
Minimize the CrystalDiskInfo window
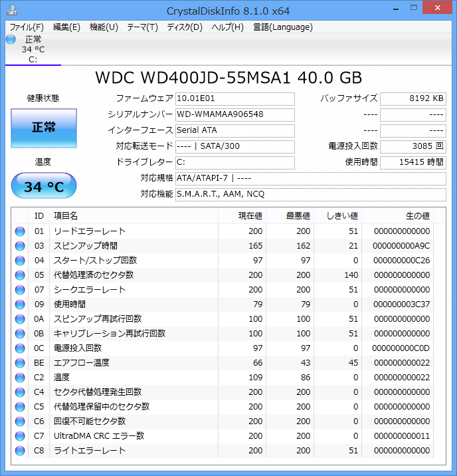tap(396, 9)
